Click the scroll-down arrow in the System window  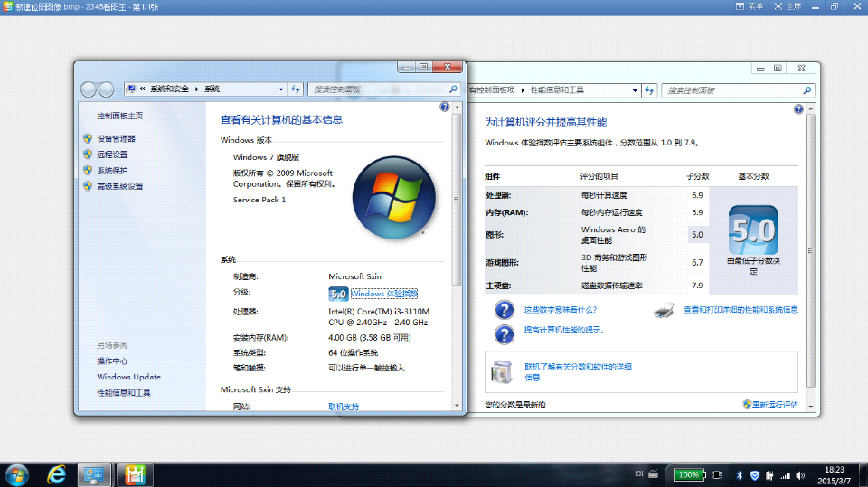pos(457,406)
